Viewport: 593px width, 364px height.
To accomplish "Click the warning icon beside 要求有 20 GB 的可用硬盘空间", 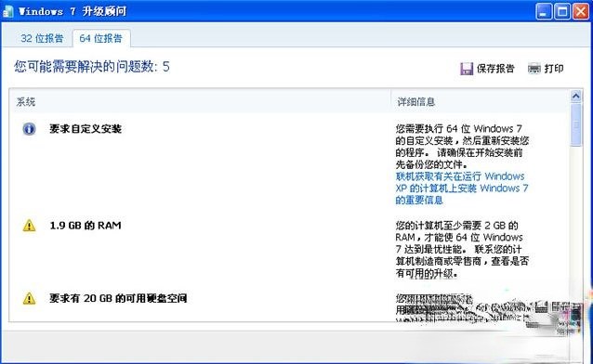I will pos(29,299).
